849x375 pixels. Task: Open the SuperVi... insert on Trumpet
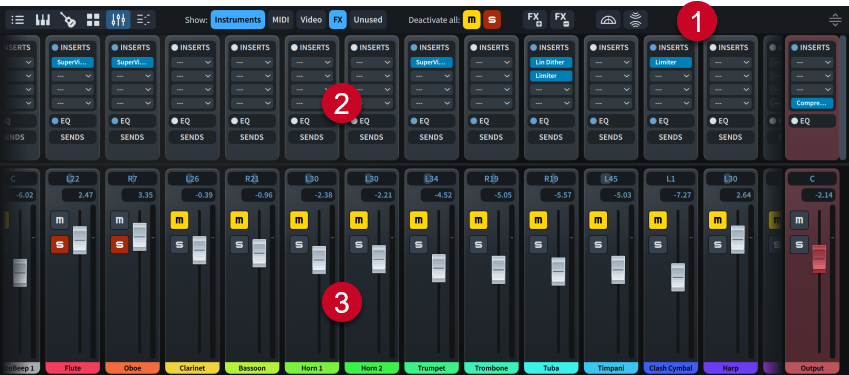tap(431, 62)
